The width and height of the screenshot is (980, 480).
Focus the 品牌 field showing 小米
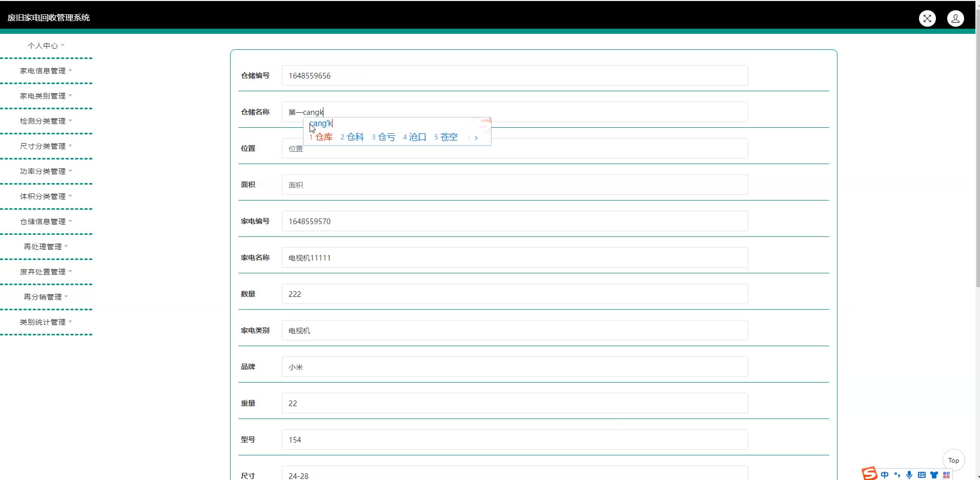pyautogui.click(x=515, y=367)
